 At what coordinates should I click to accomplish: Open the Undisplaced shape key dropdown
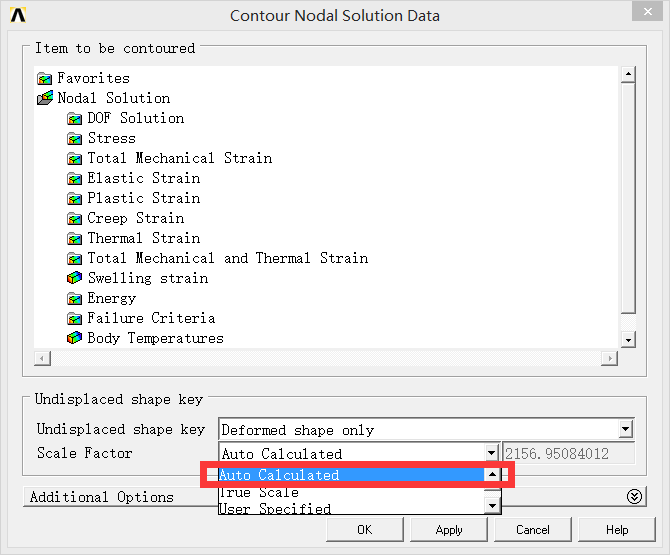pos(626,429)
